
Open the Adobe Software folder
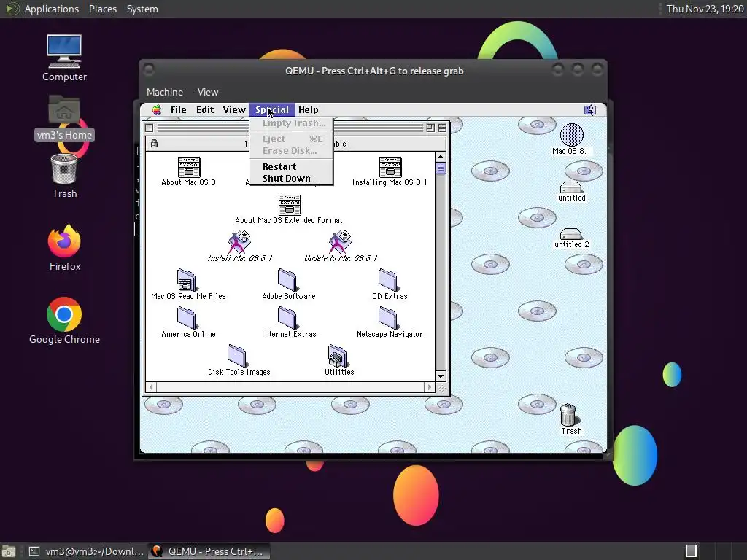click(287, 280)
